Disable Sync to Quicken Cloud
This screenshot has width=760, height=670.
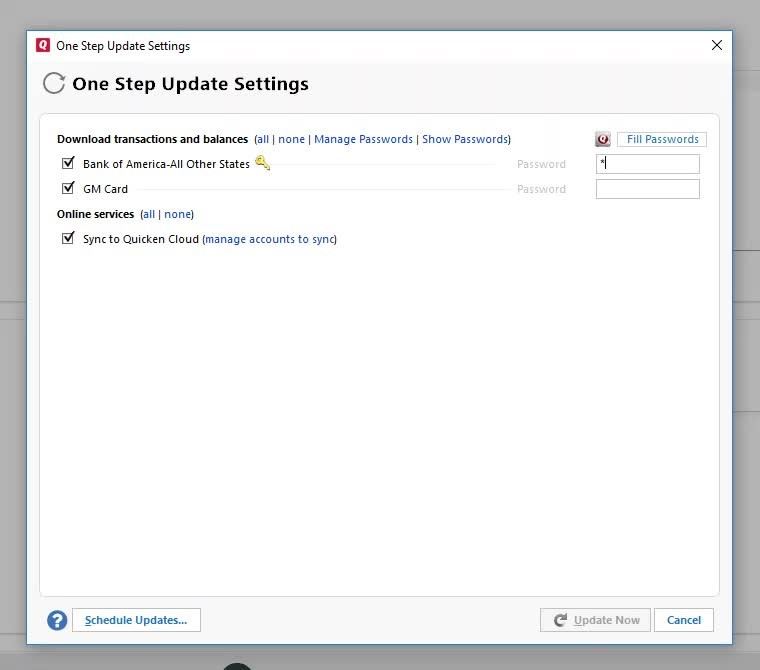68,239
